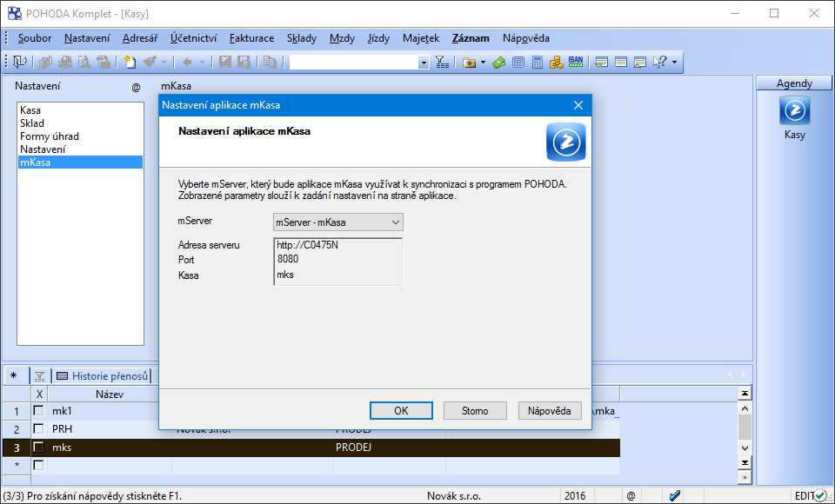Viewport: 835px width, 504px height.
Task: Click the 2016 year in the status bar
Action: 575,496
